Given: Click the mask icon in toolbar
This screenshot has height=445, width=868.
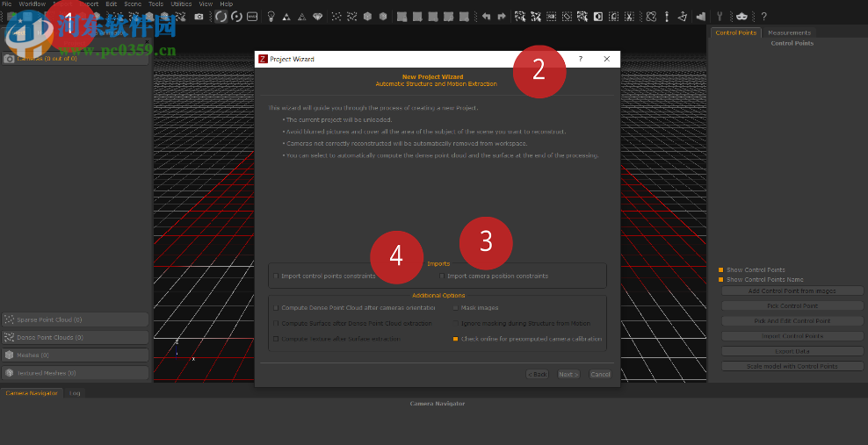Looking at the screenshot, I should [741, 17].
